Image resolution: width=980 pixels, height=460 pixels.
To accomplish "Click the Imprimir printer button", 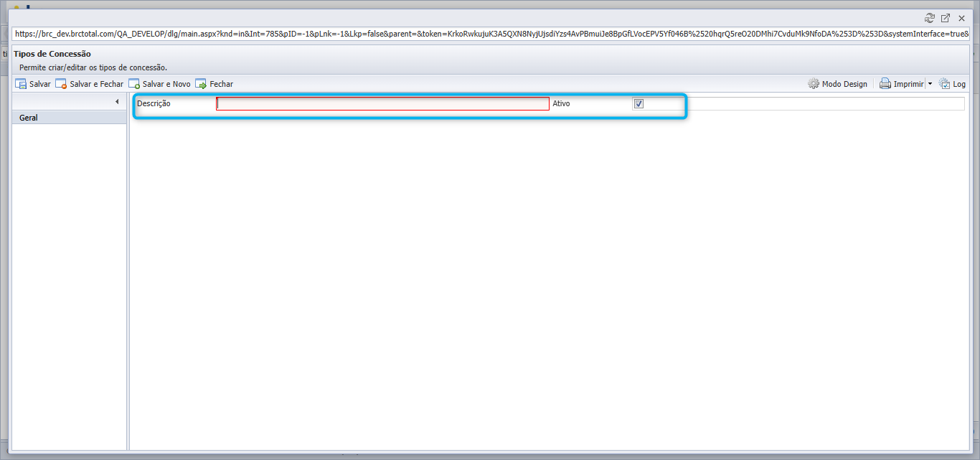I will click(902, 84).
